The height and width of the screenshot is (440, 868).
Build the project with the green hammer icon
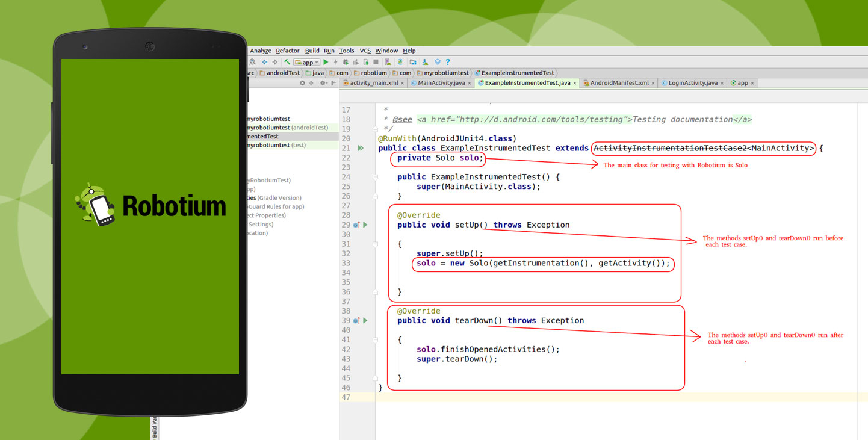[287, 62]
